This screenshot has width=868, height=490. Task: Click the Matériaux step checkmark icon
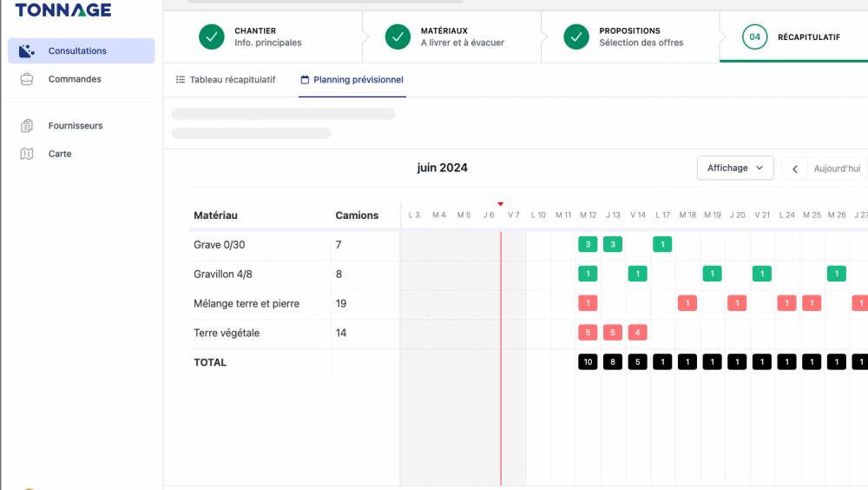coord(398,36)
